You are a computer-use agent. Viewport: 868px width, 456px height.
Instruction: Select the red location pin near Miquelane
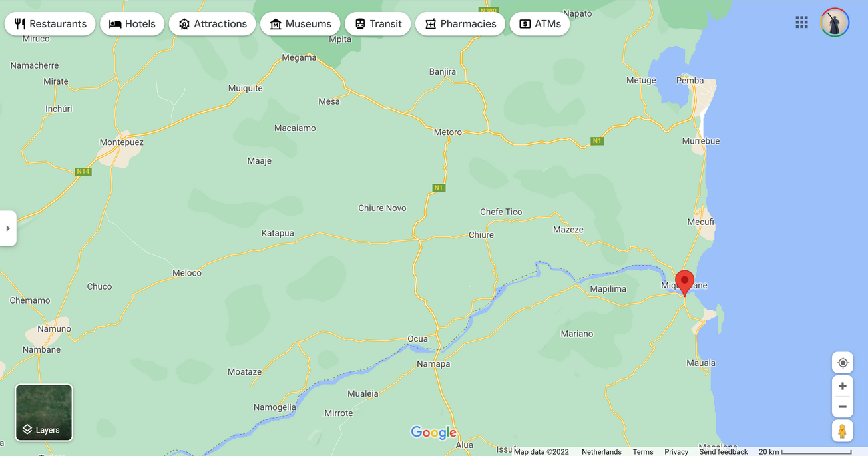click(684, 283)
